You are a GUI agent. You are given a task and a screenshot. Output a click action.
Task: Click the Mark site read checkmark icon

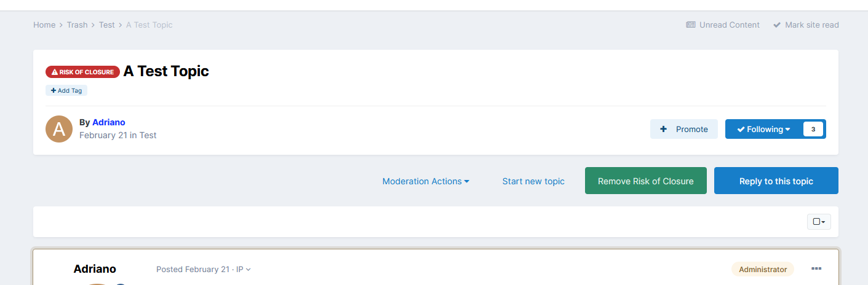pyautogui.click(x=777, y=25)
